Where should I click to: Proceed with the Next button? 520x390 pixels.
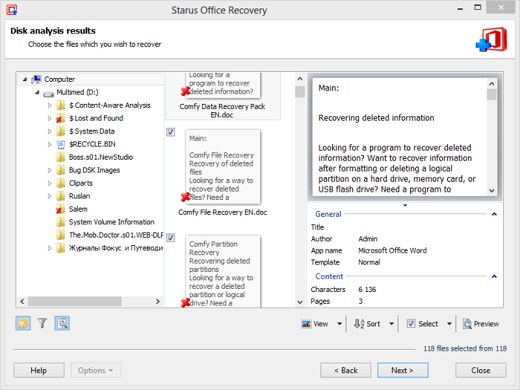pos(403,370)
